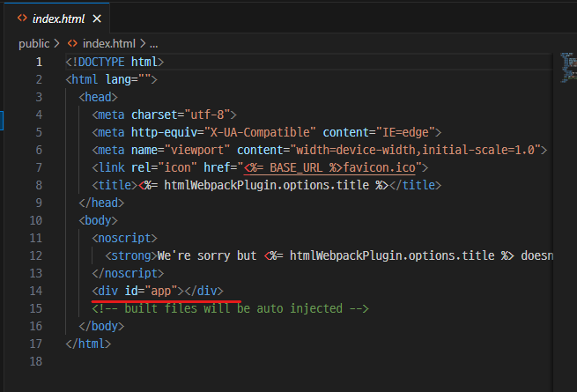The height and width of the screenshot is (392, 577).
Task: Expand the chevron after public breadcrumb
Action: (56, 43)
